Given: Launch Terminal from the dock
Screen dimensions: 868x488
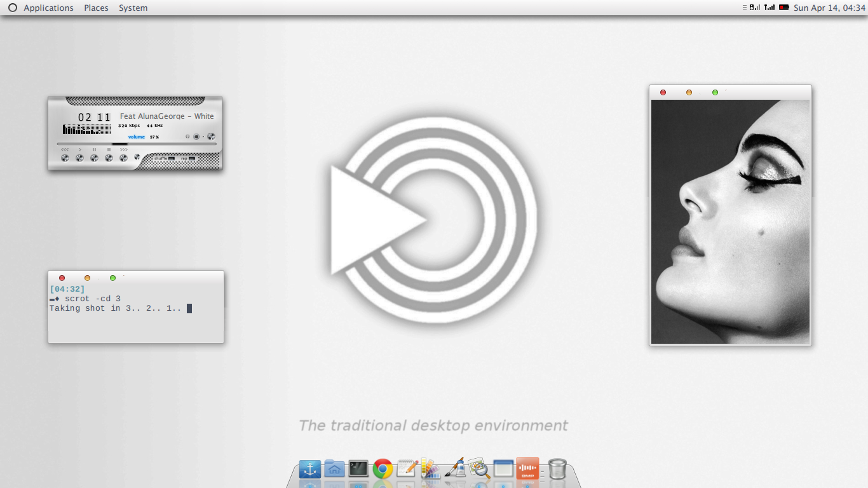Looking at the screenshot, I should (x=358, y=469).
